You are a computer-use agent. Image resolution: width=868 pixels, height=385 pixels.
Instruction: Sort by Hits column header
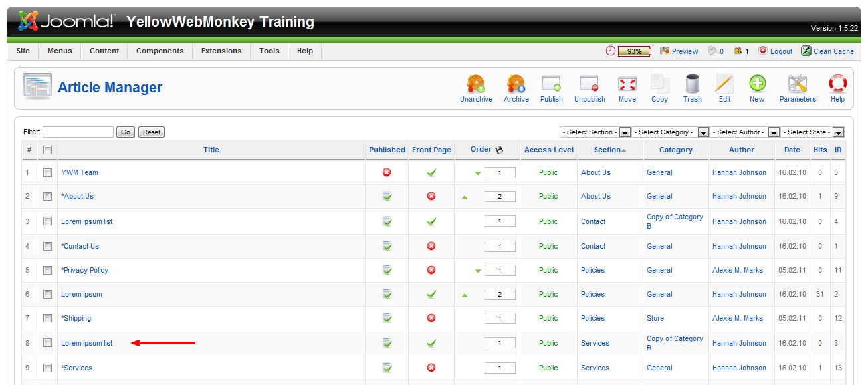point(820,150)
